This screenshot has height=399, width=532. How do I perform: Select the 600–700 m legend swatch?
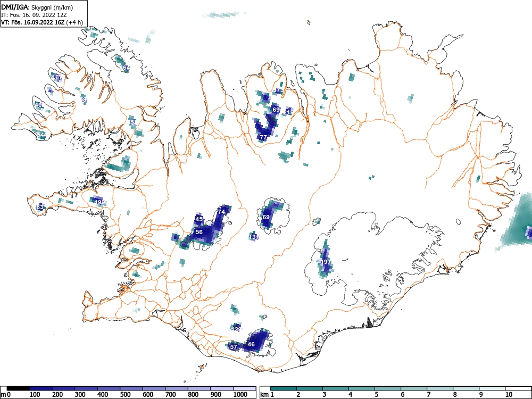coord(154,388)
